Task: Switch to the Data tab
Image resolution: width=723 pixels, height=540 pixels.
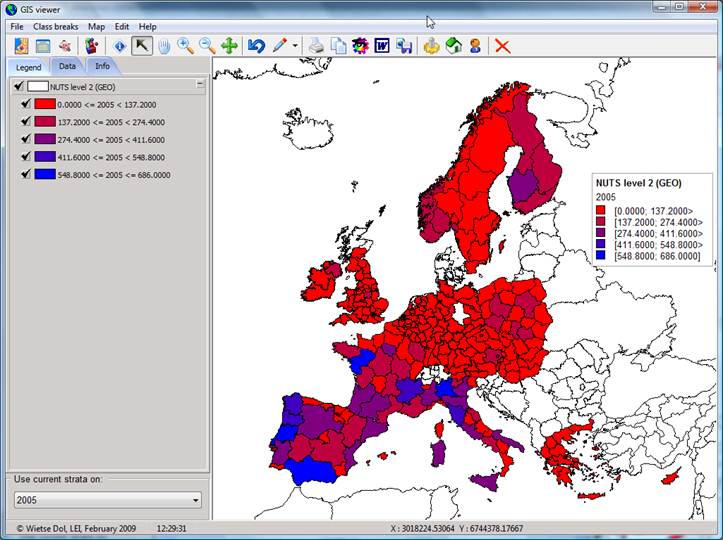Action: click(67, 66)
